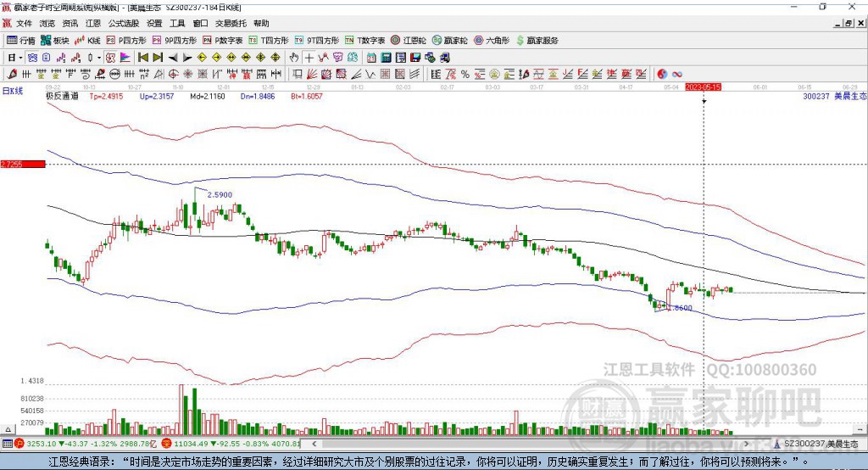This screenshot has width=868, height=470.
Task: Select the circular target crosshair tool
Action: (173, 75)
